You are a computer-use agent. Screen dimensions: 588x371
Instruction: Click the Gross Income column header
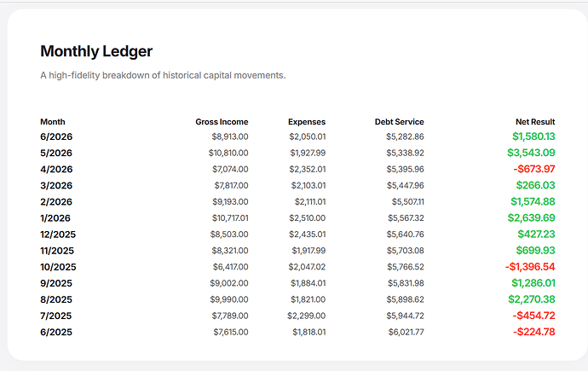tap(222, 122)
